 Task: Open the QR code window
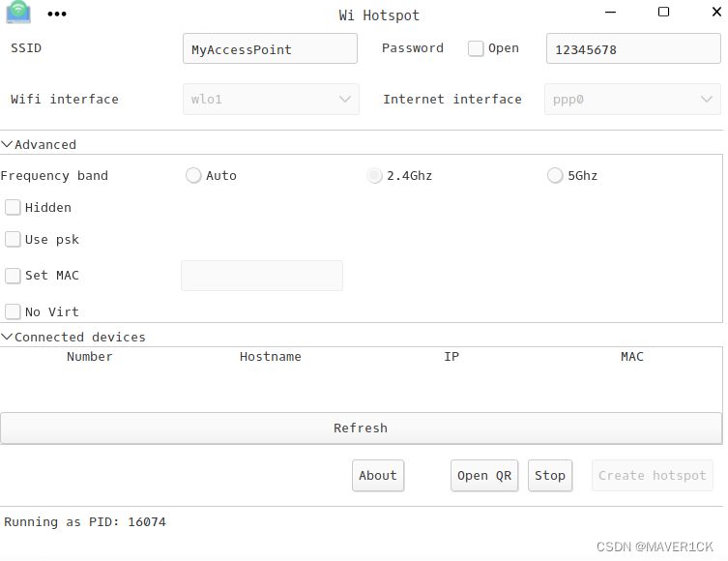pos(484,476)
